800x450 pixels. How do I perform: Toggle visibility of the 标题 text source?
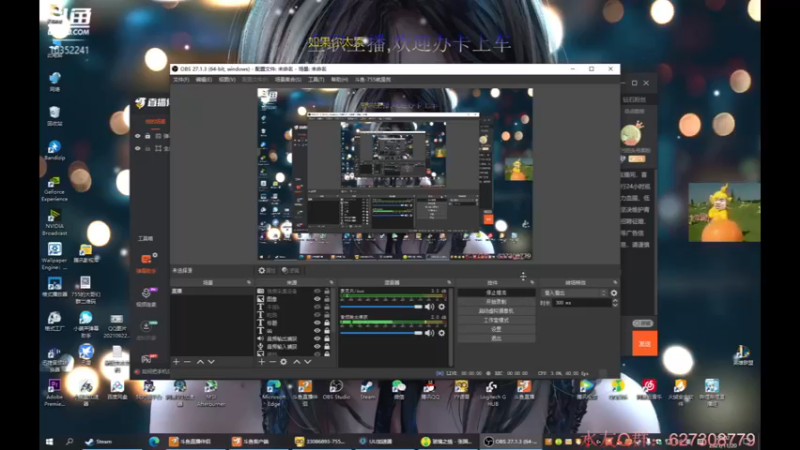317,323
